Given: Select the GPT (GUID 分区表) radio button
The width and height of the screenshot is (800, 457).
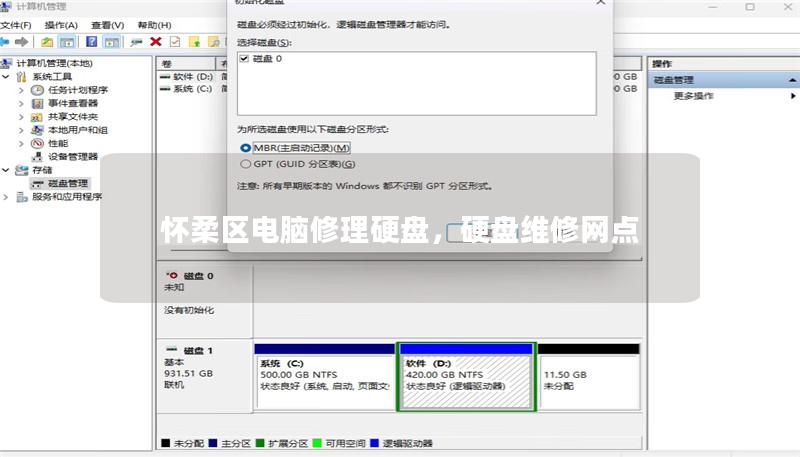Looking at the screenshot, I should point(245,164).
